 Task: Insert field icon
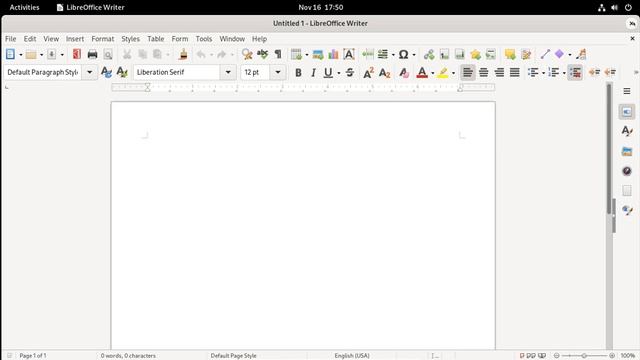pos(383,54)
